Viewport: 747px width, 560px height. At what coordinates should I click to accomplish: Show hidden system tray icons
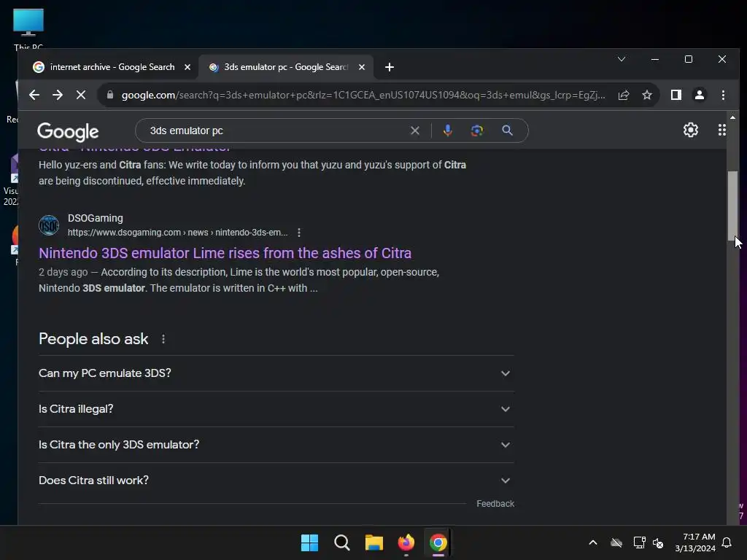point(593,542)
